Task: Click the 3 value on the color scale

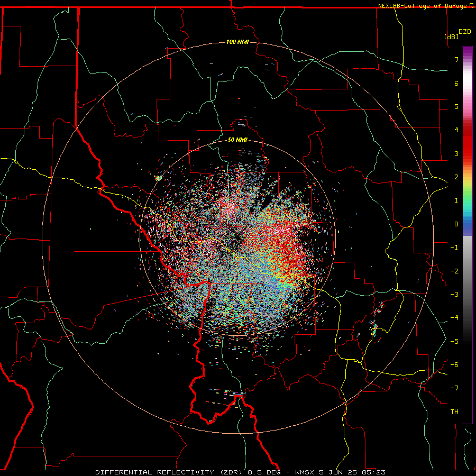Action: coord(456,153)
